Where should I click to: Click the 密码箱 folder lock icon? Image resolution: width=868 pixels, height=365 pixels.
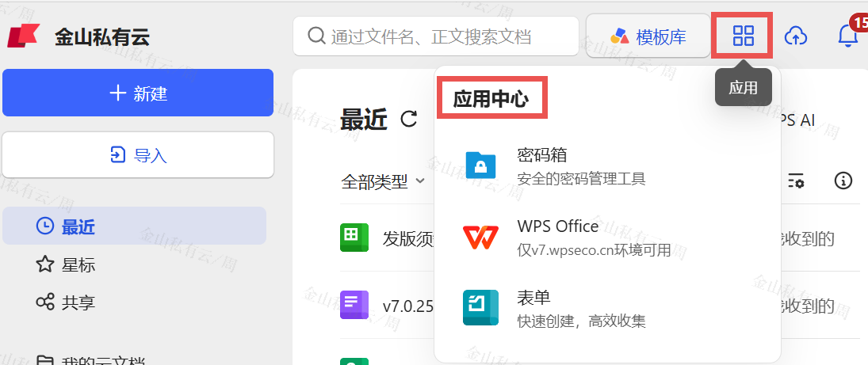(x=480, y=165)
